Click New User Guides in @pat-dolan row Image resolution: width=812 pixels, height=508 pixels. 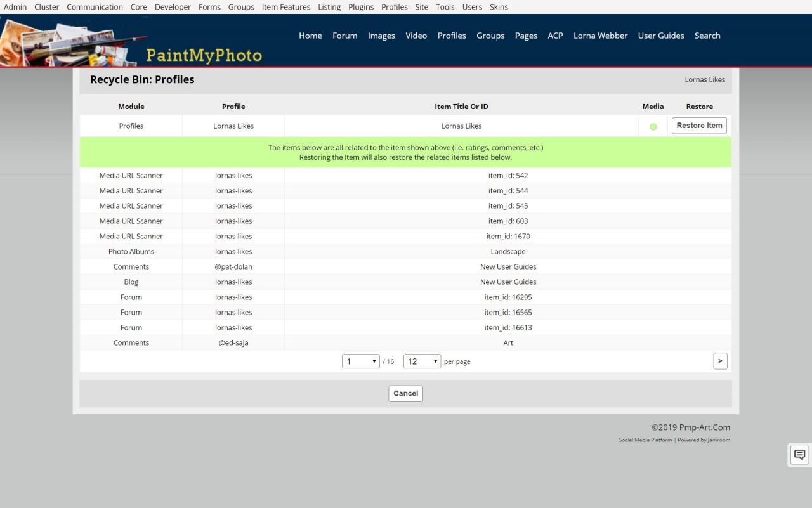tap(508, 267)
